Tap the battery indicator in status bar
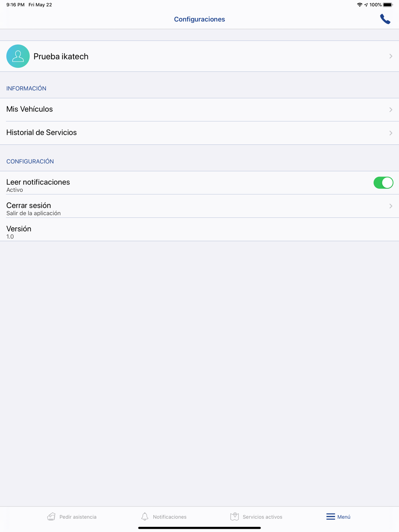399x532 pixels. pyautogui.click(x=388, y=5)
